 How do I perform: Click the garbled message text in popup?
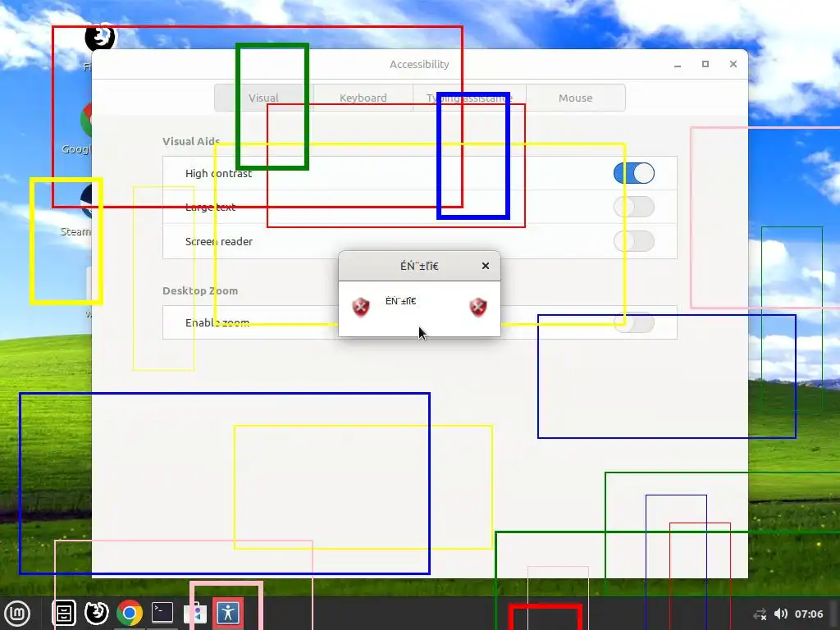coord(400,301)
